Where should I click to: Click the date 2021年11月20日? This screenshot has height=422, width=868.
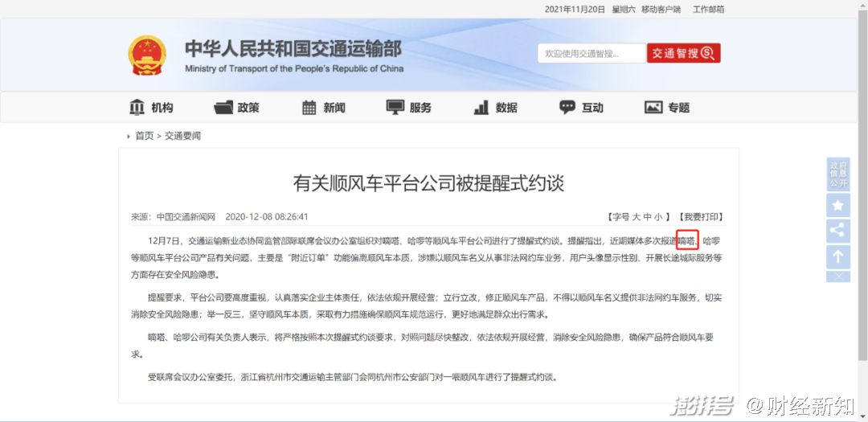point(575,10)
